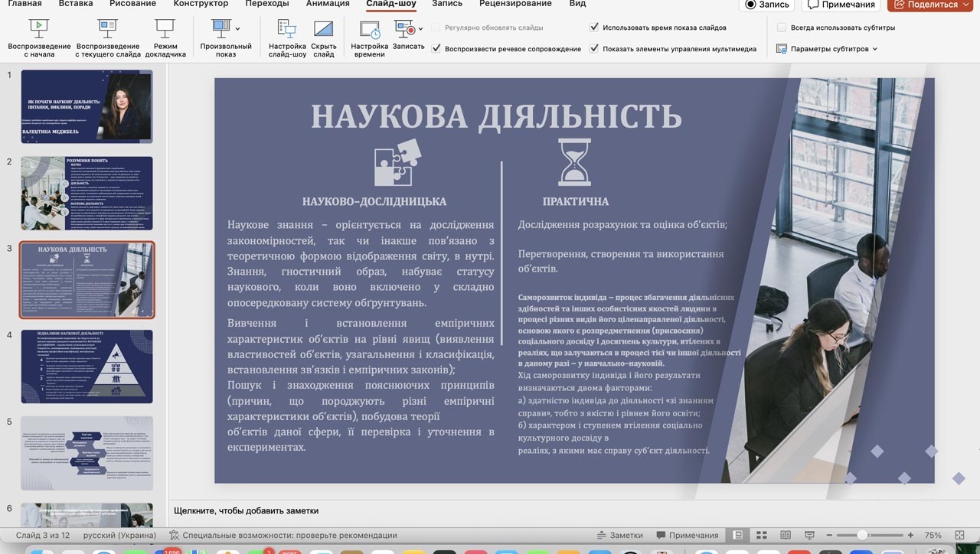Open Режим докладчика presenter view
The image size is (980, 554).
165,31
